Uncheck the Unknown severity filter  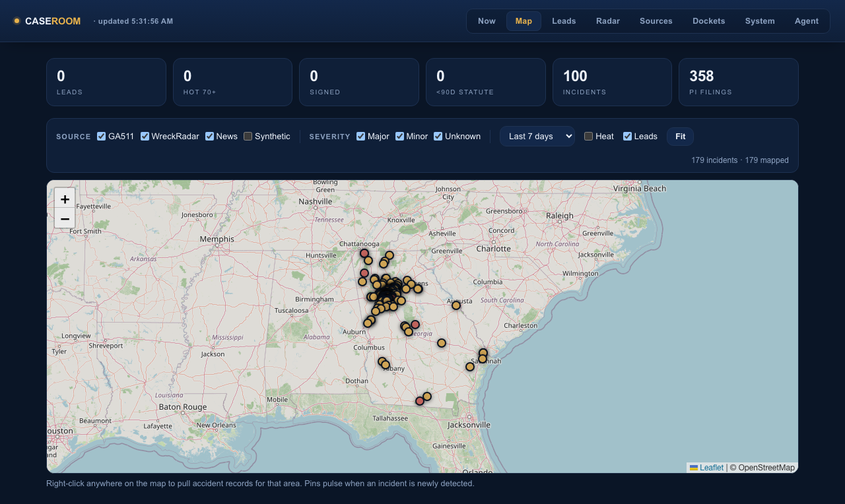[x=438, y=137]
